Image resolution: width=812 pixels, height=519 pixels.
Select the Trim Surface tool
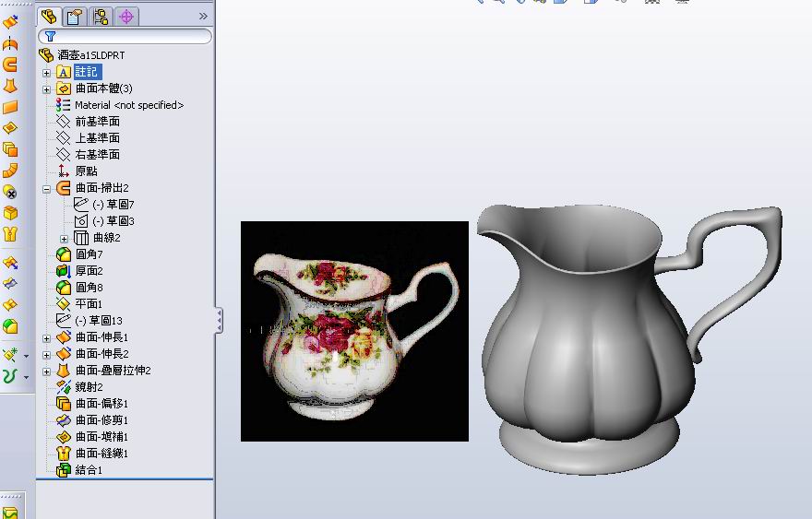[10, 284]
